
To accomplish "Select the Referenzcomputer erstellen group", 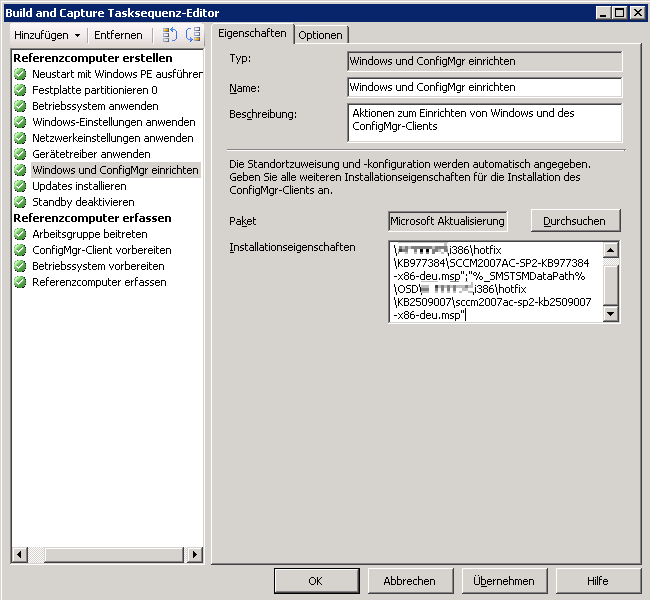I will tap(92, 58).
